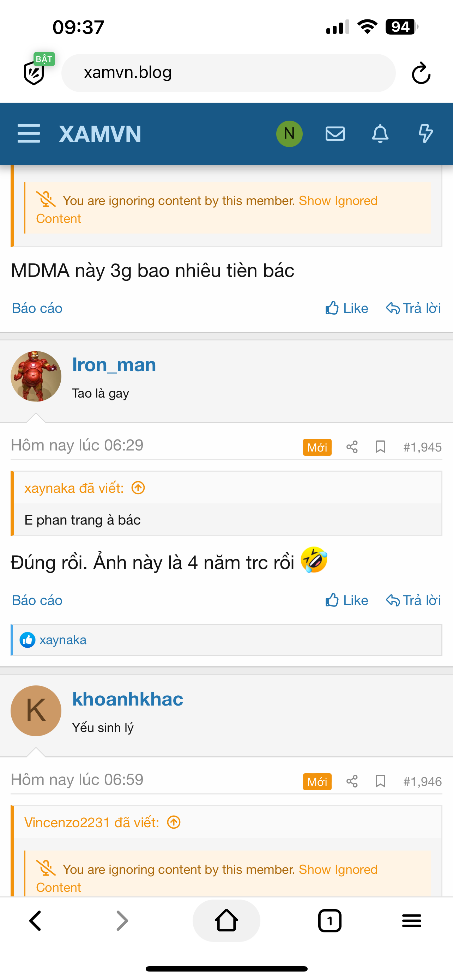This screenshot has height=980, width=453.
Task: Show ignored content in top quote
Action: [338, 201]
